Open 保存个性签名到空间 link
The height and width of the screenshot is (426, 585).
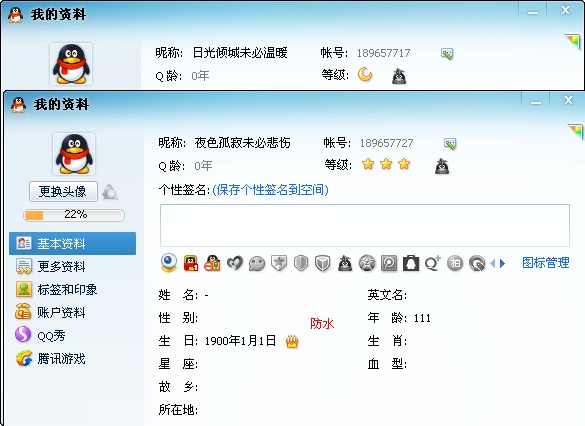click(x=270, y=190)
